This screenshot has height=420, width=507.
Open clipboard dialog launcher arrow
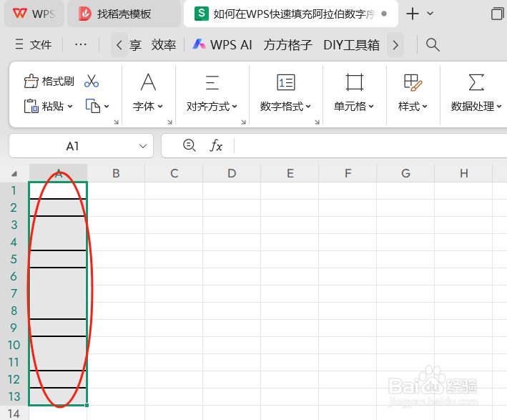(116, 122)
